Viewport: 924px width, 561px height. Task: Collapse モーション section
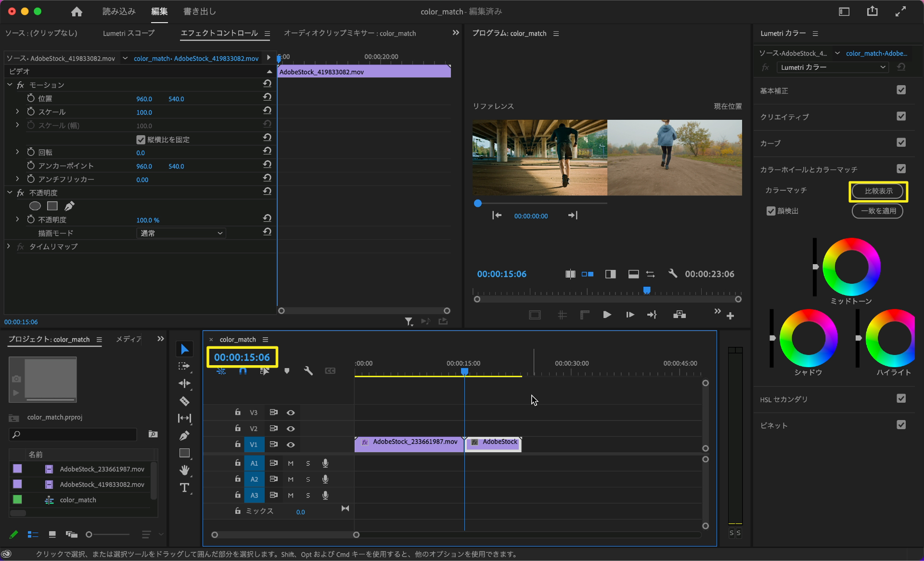[x=10, y=84]
